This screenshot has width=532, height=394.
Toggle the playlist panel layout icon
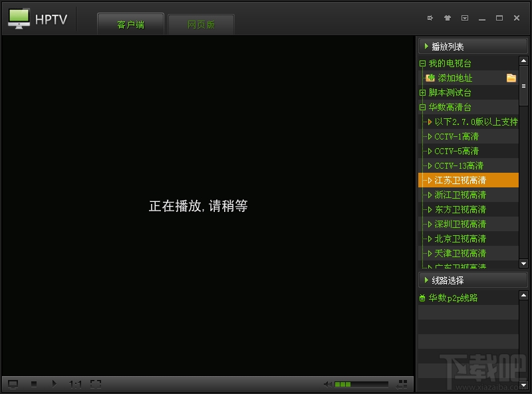pyautogui.click(x=402, y=384)
